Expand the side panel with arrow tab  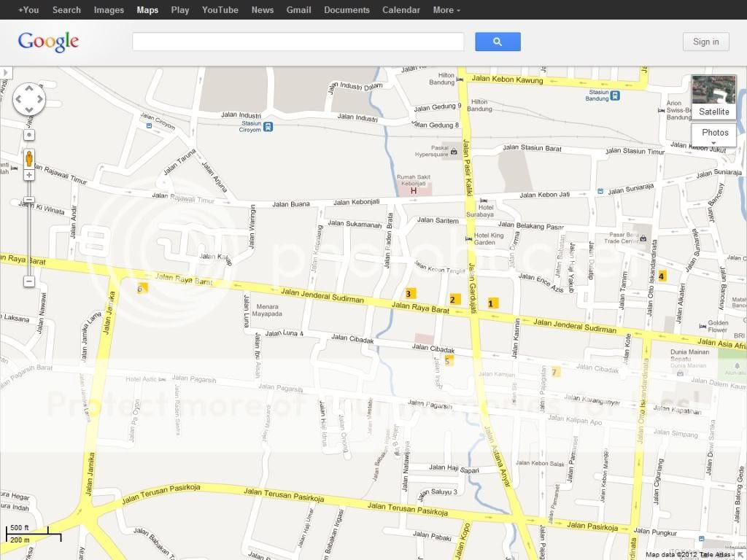point(6,73)
